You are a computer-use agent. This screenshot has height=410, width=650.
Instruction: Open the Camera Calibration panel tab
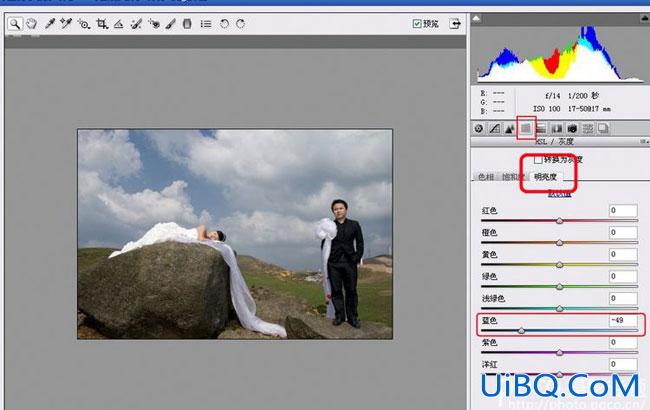point(572,129)
